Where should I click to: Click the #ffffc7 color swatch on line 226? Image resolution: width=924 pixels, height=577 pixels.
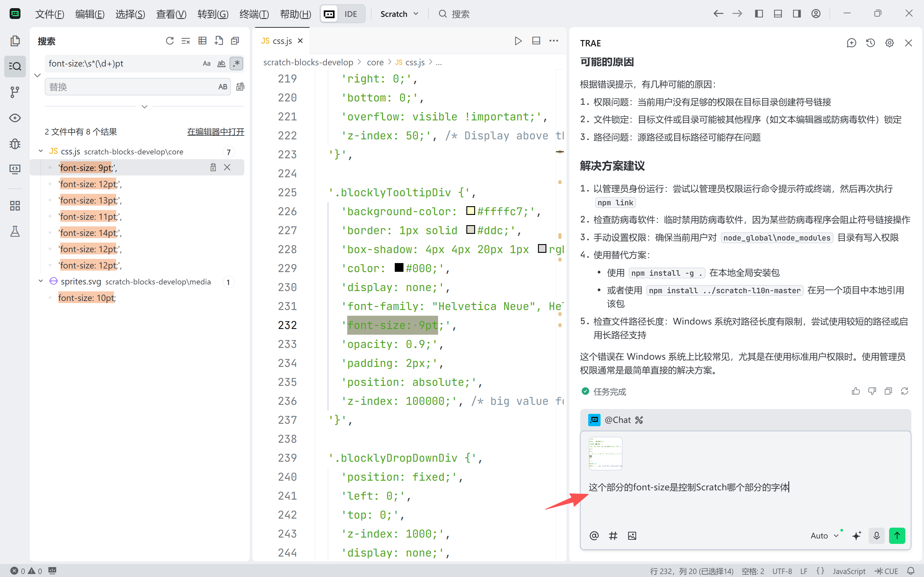tap(470, 211)
